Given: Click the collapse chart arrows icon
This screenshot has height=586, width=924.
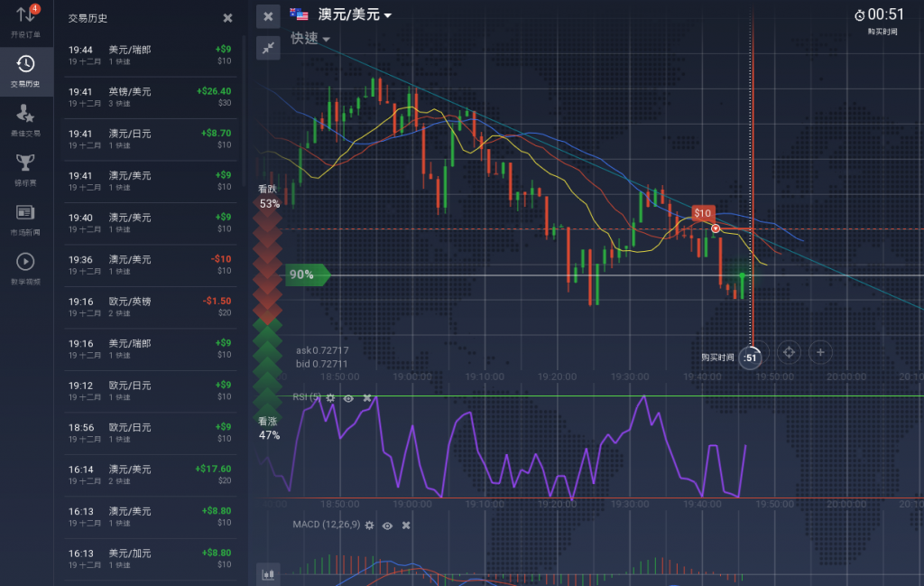Looking at the screenshot, I should coord(268,49).
